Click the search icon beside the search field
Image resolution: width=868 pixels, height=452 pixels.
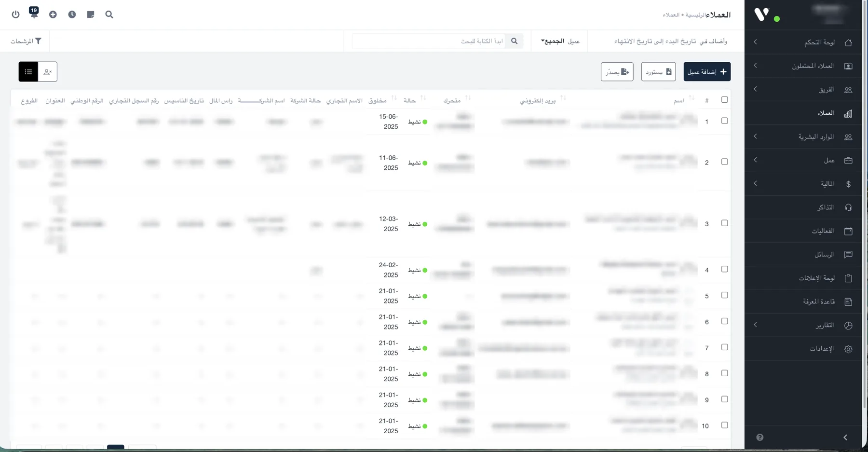click(x=515, y=41)
